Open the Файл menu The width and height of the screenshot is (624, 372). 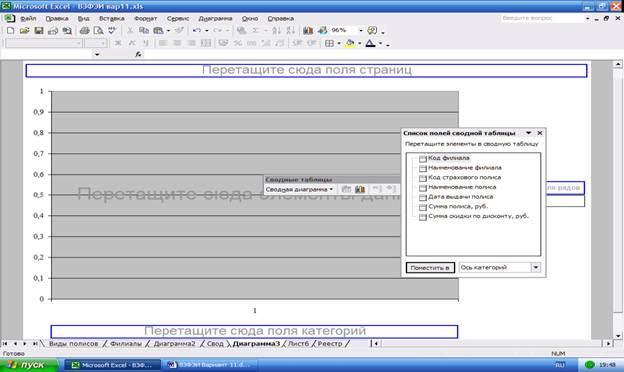(28, 18)
